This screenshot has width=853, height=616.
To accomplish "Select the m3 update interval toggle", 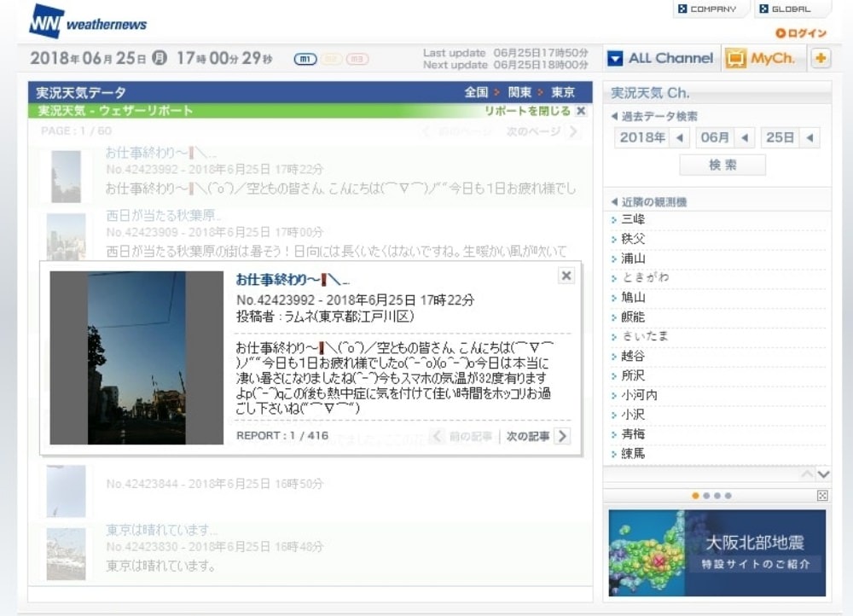I will 357,59.
